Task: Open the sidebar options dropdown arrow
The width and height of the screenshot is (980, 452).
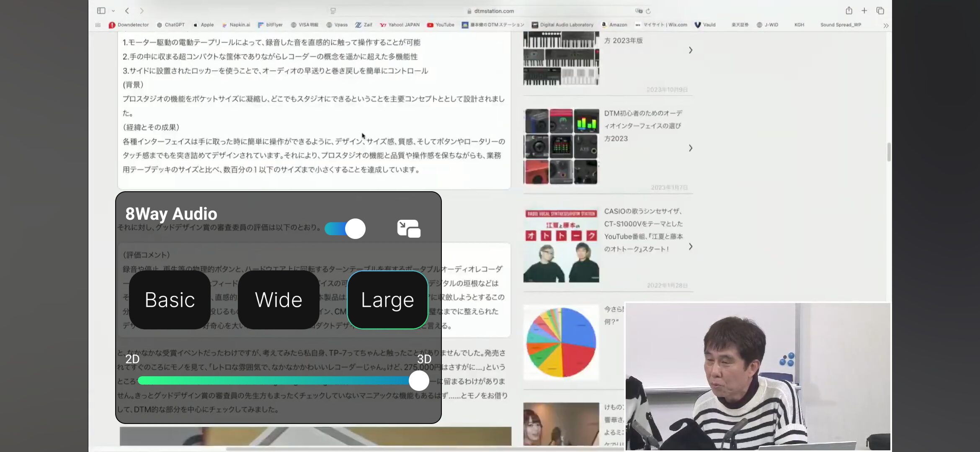Action: coord(113,11)
